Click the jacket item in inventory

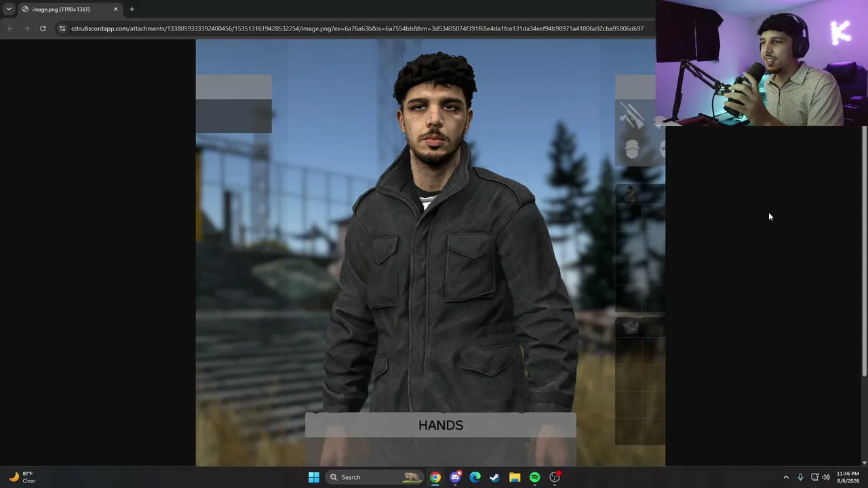pos(631,195)
